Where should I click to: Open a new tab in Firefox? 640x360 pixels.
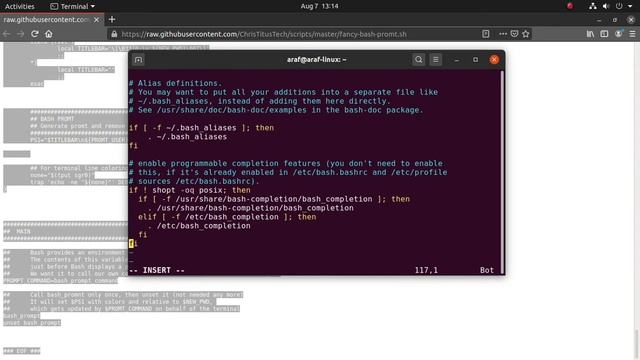pos(112,19)
